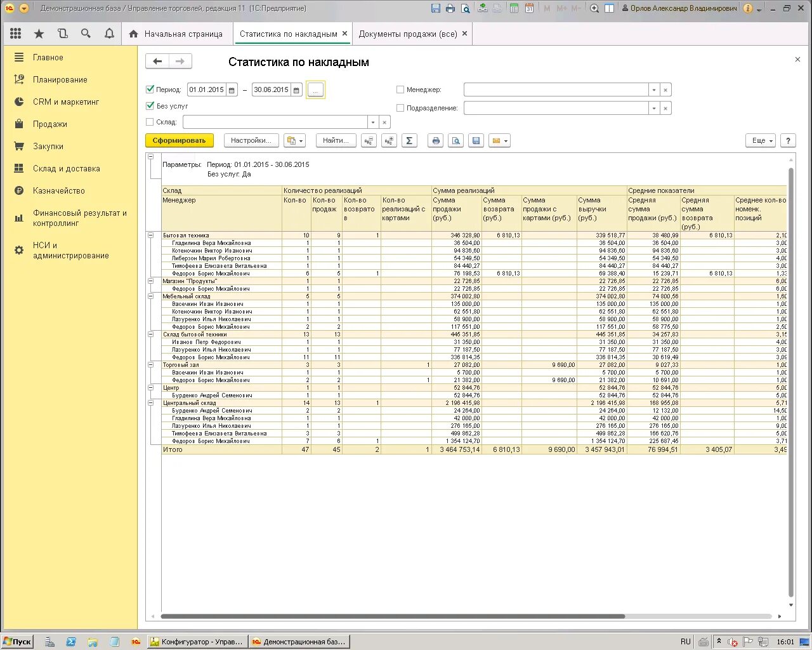
Task: Click the Print icon in the title bar
Action: click(450, 8)
